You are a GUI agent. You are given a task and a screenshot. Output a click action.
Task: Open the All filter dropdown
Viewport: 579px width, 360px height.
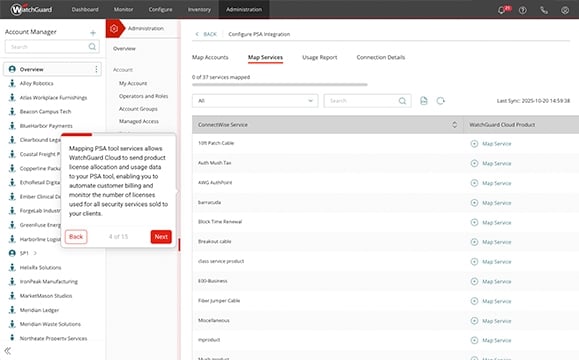click(255, 100)
